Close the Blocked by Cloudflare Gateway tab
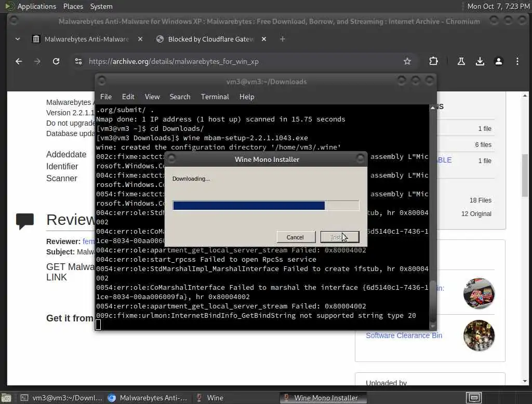 pos(263,39)
